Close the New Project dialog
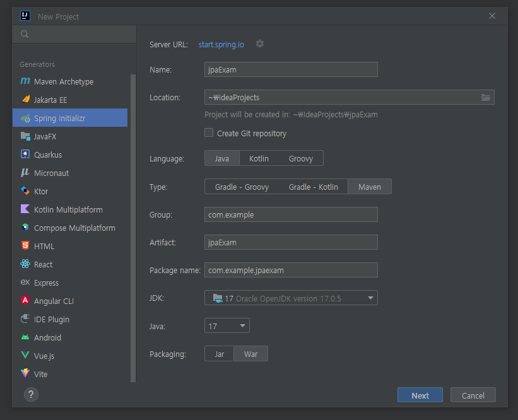Image resolution: width=518 pixels, height=420 pixels. tap(492, 16)
